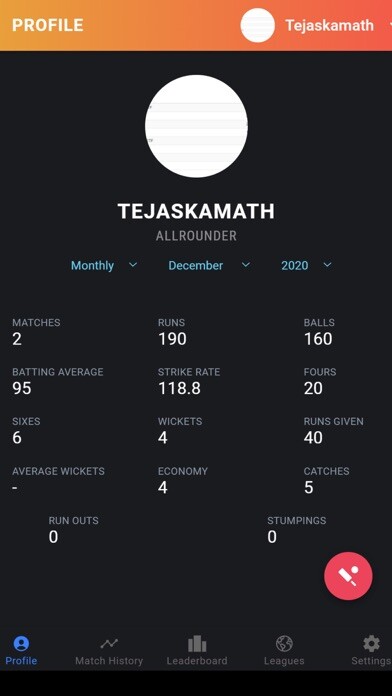Switch to the Leaderboard tab label
The width and height of the screenshot is (392, 696).
coord(197,660)
